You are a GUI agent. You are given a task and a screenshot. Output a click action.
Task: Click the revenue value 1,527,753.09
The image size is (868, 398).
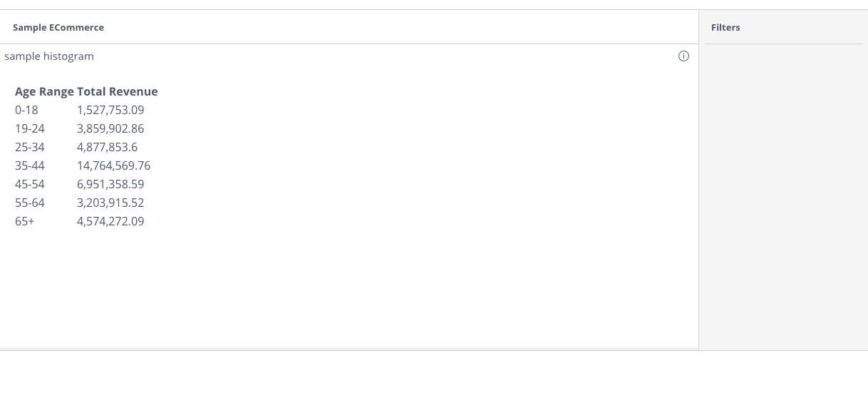(x=110, y=110)
